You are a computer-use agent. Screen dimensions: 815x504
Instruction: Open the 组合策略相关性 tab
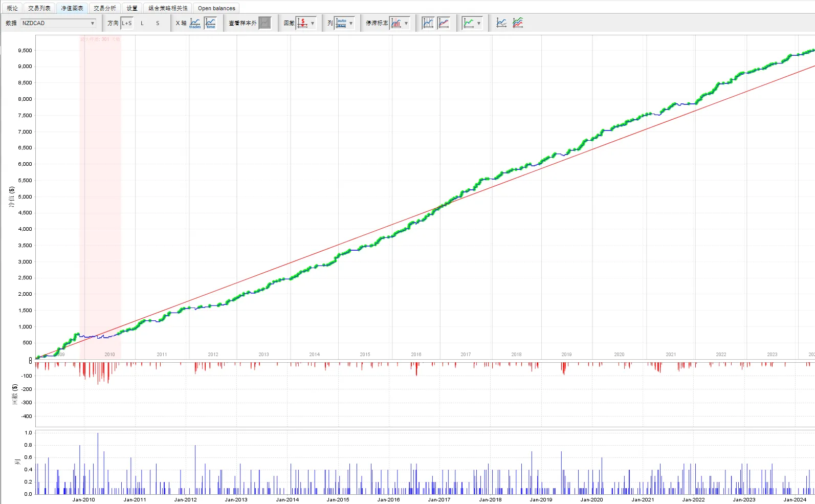point(168,8)
